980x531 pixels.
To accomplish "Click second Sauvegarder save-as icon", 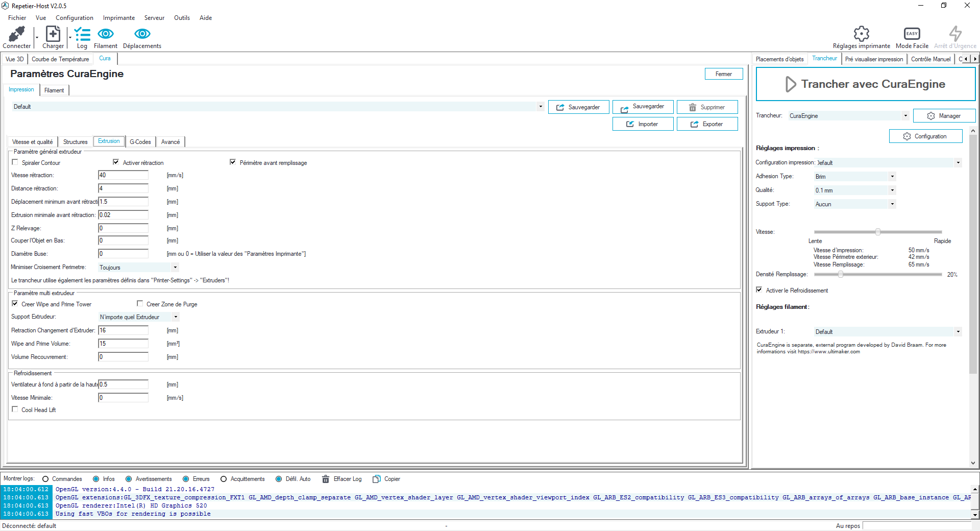I will pyautogui.click(x=625, y=109).
